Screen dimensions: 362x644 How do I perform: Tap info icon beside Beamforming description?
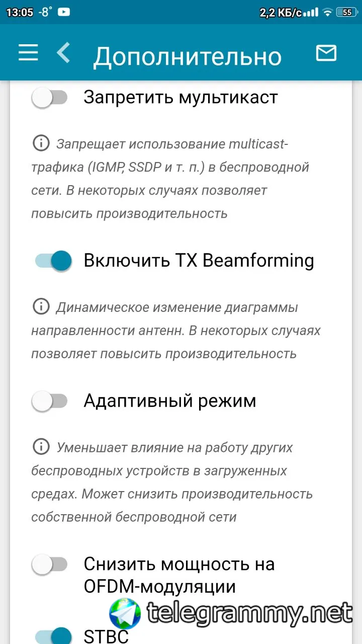coord(41,306)
